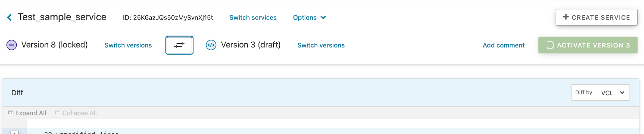Viewport: 644px width, 134px height.
Task: Click the Version 8 (locked) label
Action: (x=55, y=45)
